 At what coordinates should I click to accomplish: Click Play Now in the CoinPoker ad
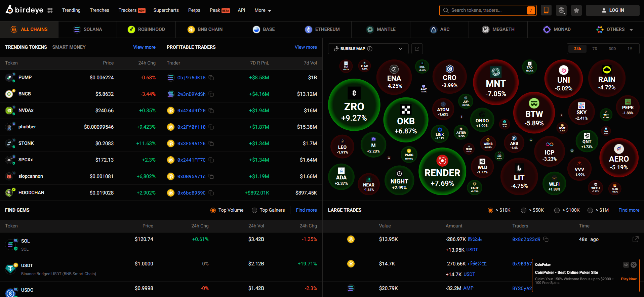tap(629, 279)
